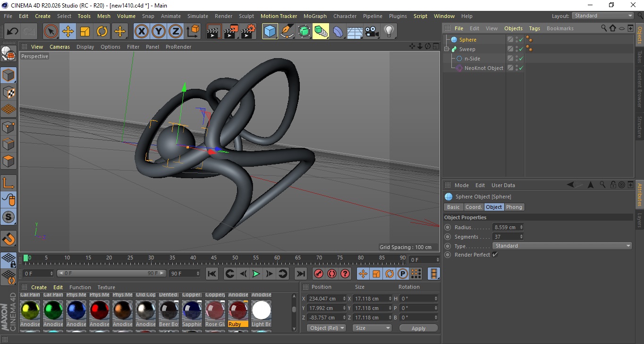This screenshot has height=344, width=644.
Task: Open the sphere Type dropdown
Action: 562,246
